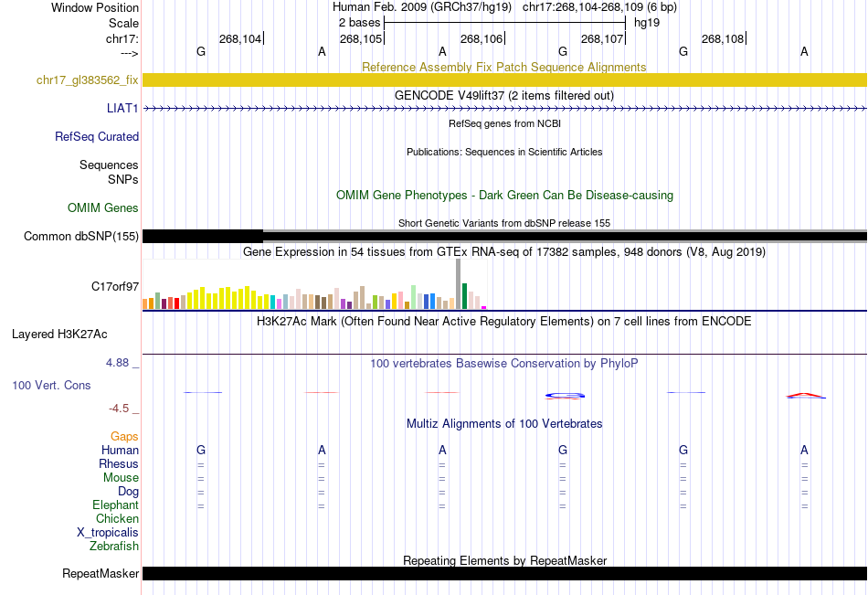Click the 2 bases scale bar text
868x595 pixels.
click(359, 23)
